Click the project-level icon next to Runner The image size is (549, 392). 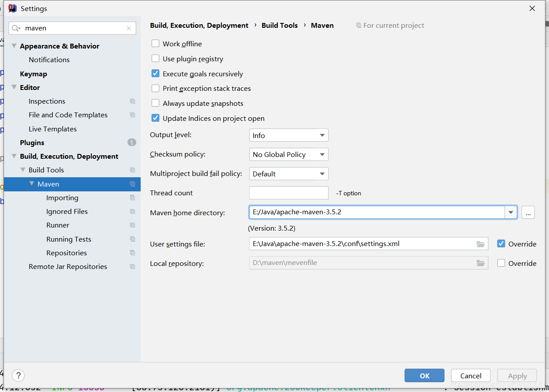click(132, 225)
